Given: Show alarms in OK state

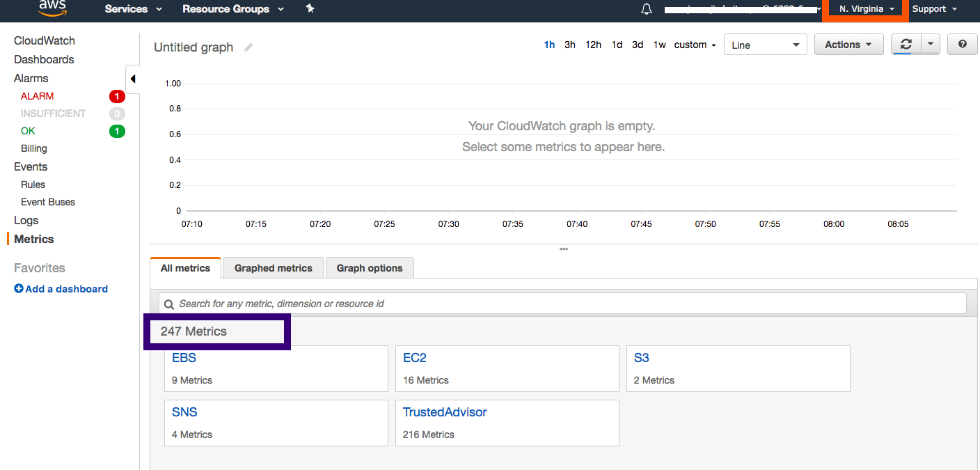Looking at the screenshot, I should (x=28, y=131).
